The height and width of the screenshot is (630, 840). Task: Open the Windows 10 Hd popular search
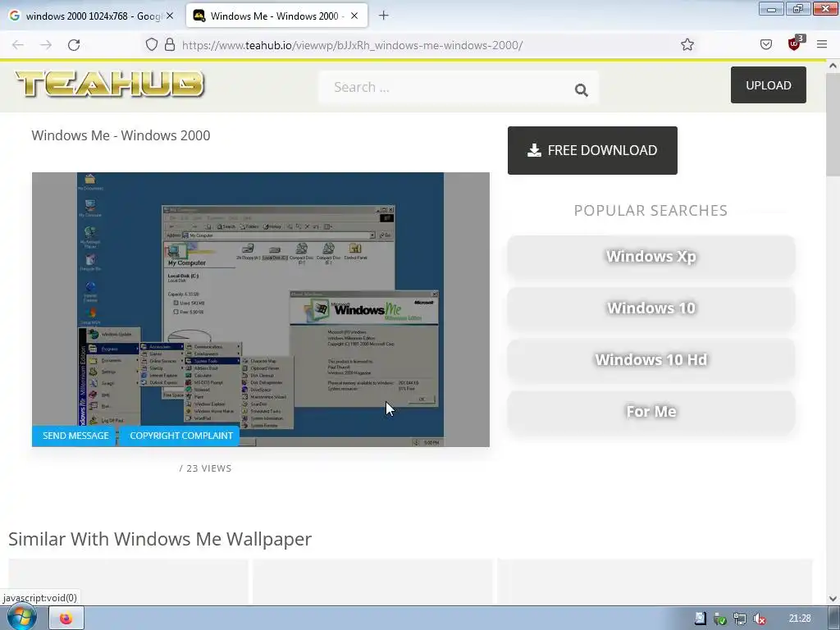(651, 359)
